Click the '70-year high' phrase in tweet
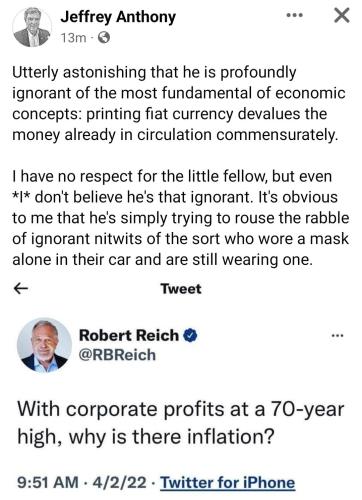The height and width of the screenshot is (500, 362). 180,423
